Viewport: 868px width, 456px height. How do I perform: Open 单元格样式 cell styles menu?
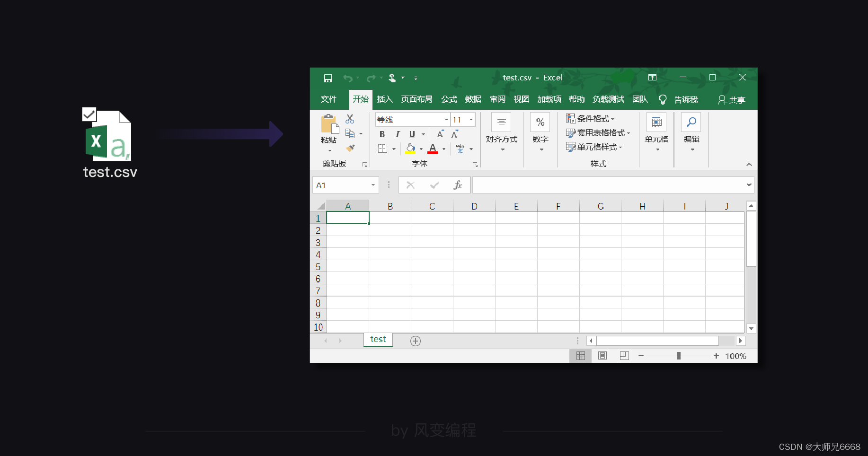(x=594, y=147)
